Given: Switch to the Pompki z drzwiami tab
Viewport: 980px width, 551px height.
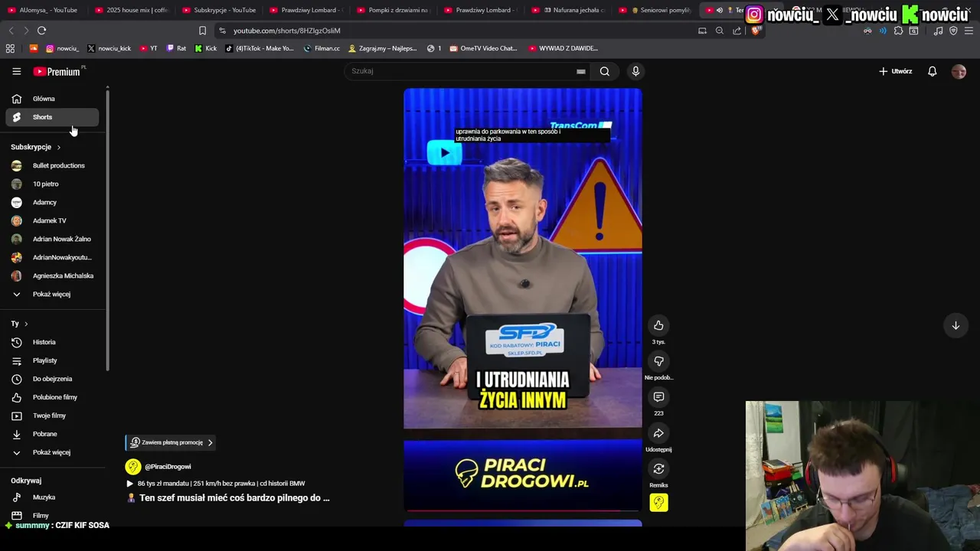Looking at the screenshot, I should coord(393,10).
